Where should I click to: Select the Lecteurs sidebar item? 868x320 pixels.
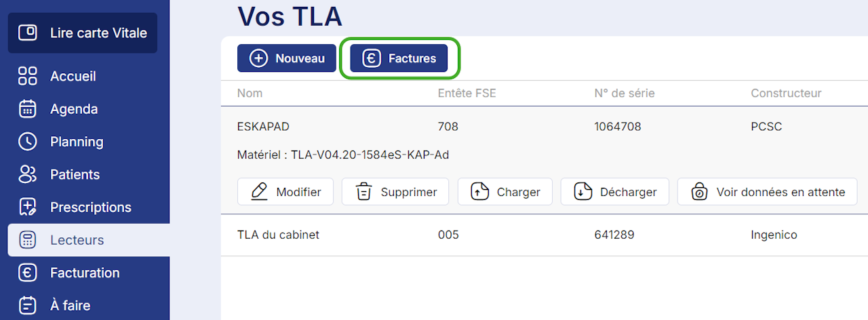coord(77,240)
